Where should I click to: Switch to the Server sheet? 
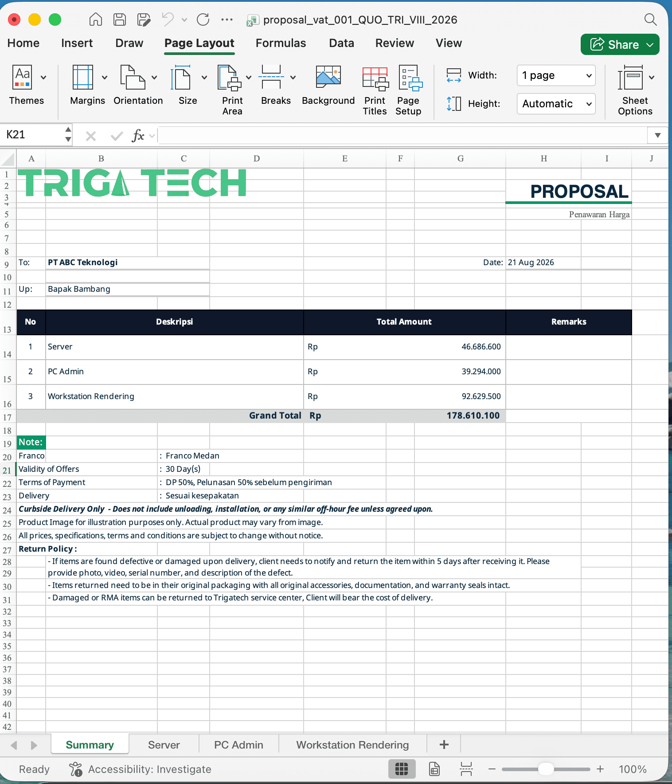pos(164,745)
